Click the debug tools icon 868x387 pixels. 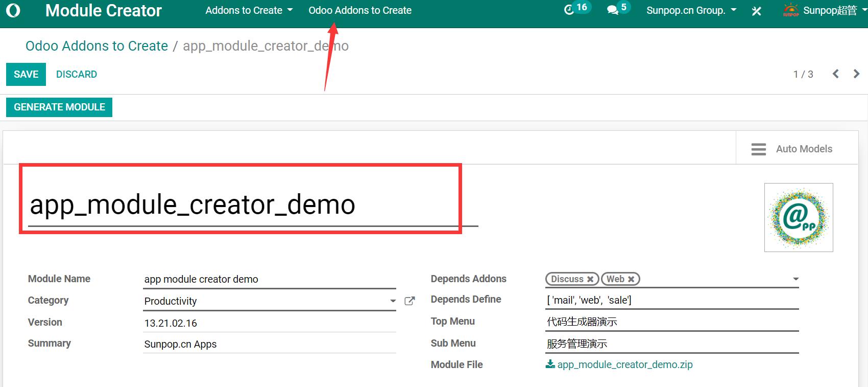[x=756, y=11]
